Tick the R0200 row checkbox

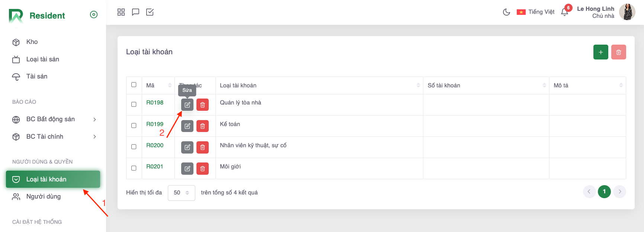tap(134, 147)
